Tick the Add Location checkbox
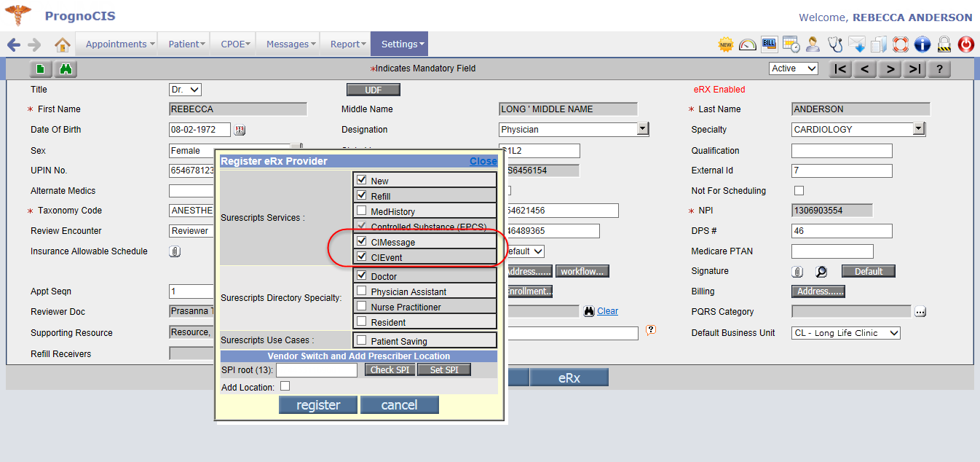Screen dimensions: 980x462 (x=285, y=386)
